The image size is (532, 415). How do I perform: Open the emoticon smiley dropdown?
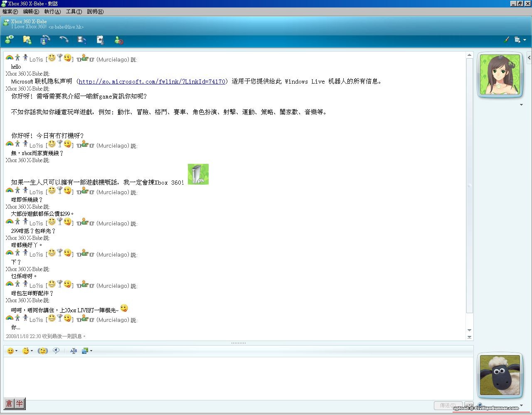tap(12, 351)
